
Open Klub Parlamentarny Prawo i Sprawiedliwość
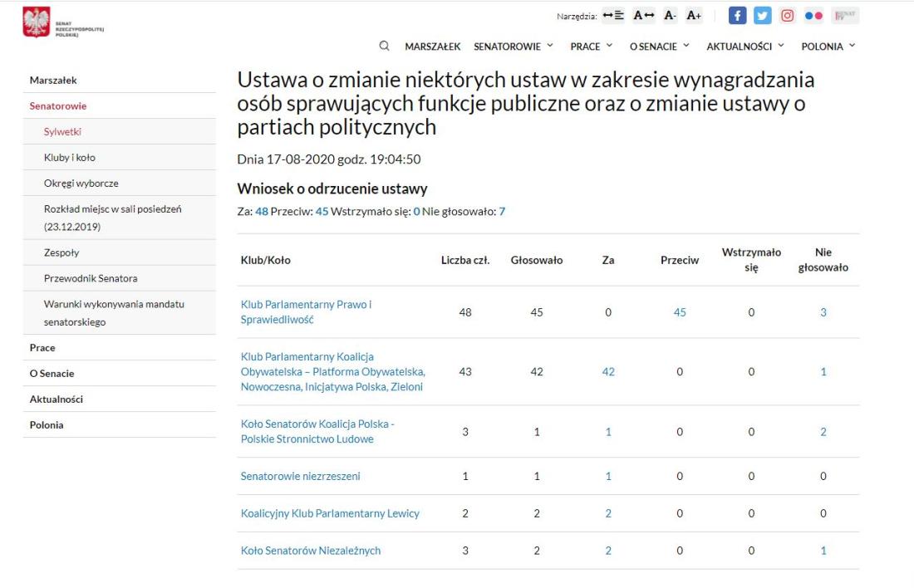[x=306, y=311]
